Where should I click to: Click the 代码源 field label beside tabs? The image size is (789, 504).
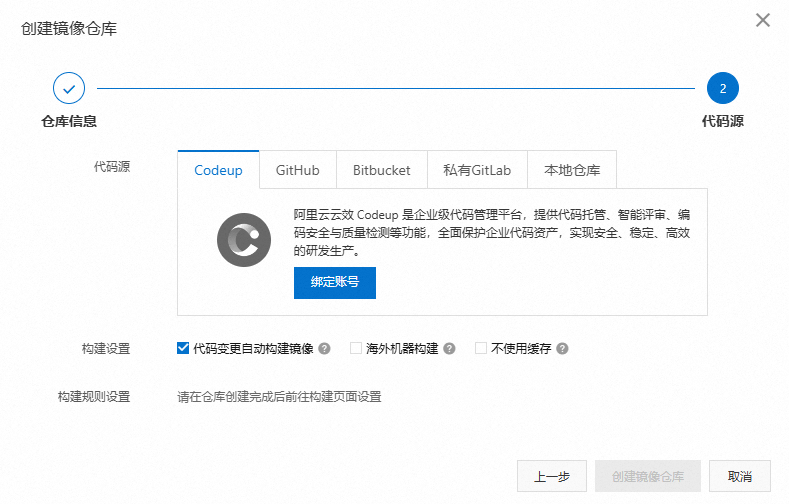click(112, 167)
